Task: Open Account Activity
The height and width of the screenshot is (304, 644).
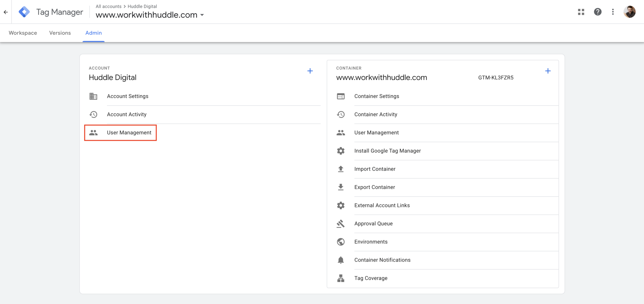Action: coord(127,115)
